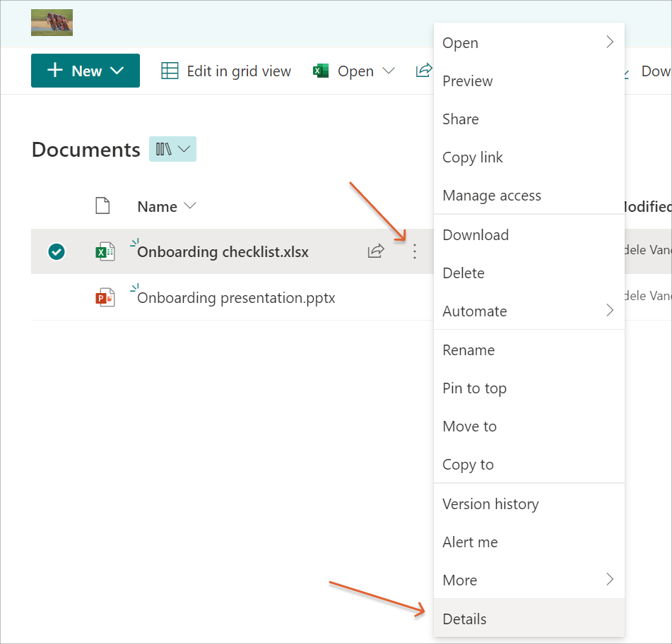Click the PowerPoint icon beside Onboarding presentation.pptx
The image size is (672, 644).
pyautogui.click(x=105, y=297)
